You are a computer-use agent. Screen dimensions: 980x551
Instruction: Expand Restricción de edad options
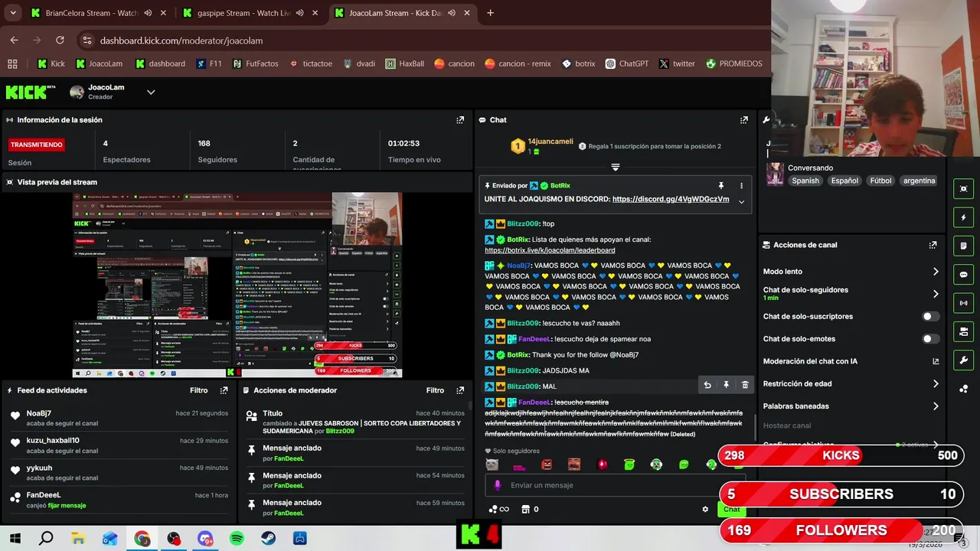coord(935,384)
